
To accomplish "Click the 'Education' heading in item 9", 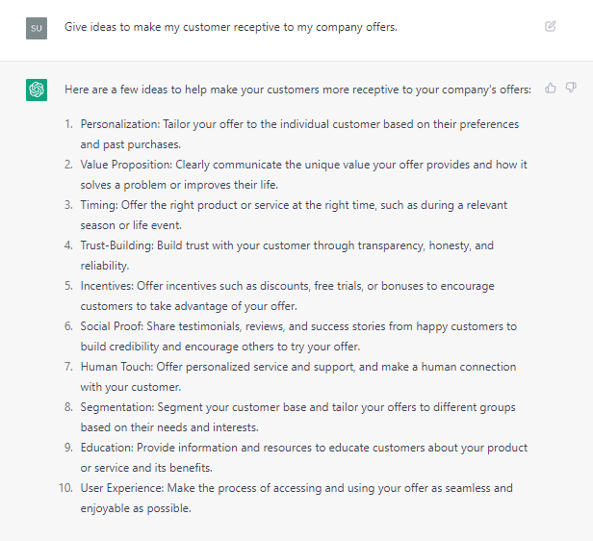I will click(x=107, y=448).
